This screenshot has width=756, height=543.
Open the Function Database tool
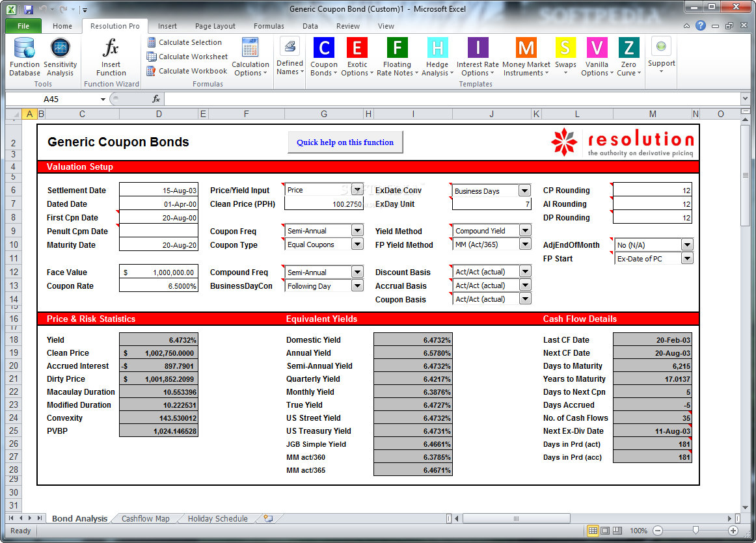point(25,57)
